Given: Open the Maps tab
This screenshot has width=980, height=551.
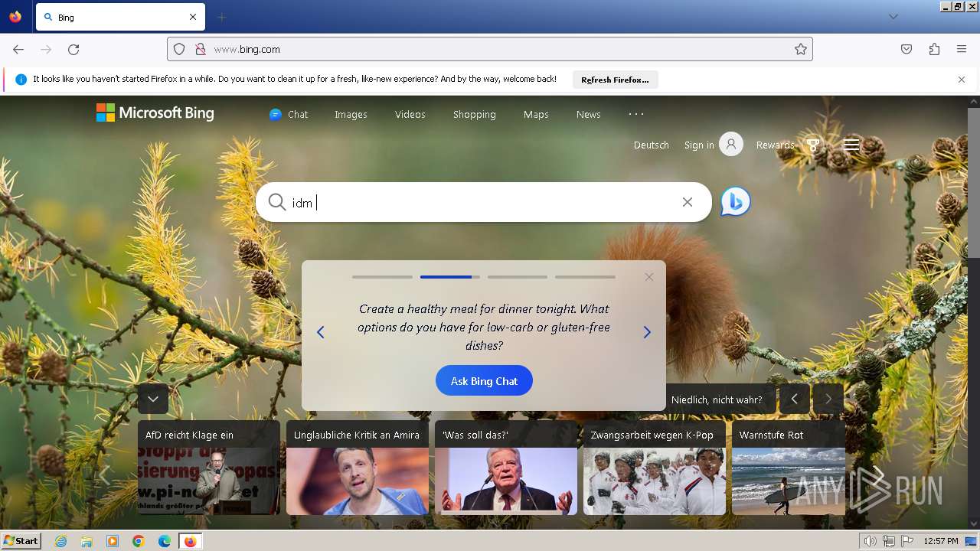Looking at the screenshot, I should [x=536, y=114].
